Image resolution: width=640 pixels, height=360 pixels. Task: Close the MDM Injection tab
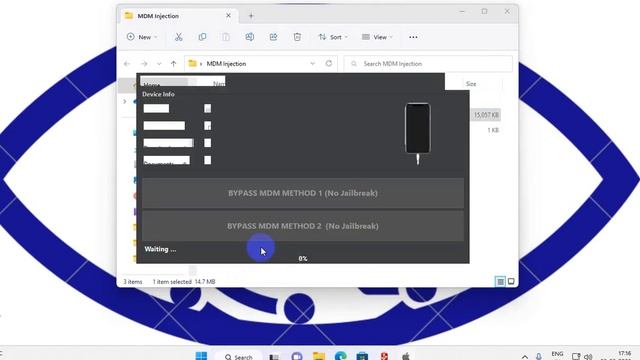[x=229, y=16]
